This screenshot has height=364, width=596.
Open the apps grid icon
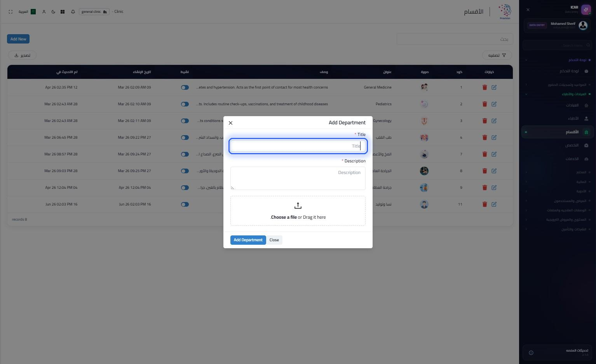[63, 12]
